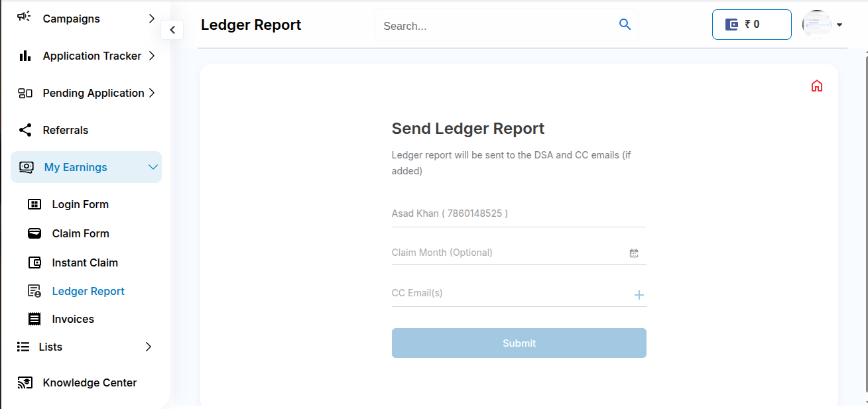Expand the Lists submenu

click(x=148, y=347)
